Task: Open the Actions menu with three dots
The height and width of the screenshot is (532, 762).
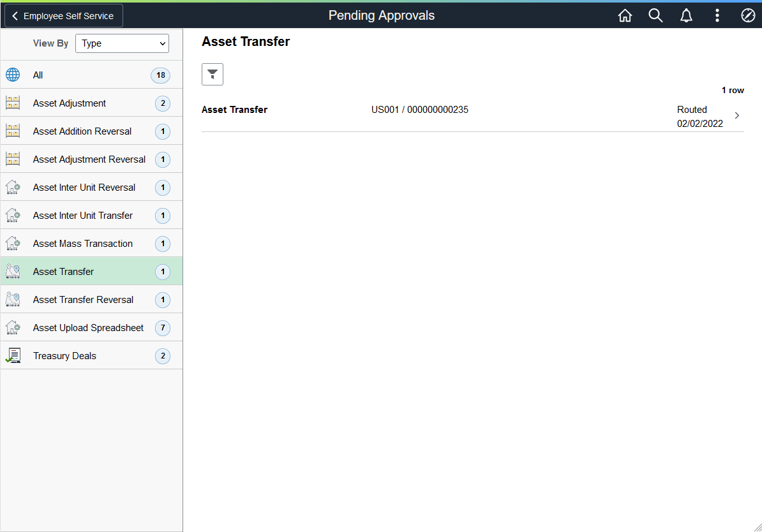Action: tap(717, 15)
